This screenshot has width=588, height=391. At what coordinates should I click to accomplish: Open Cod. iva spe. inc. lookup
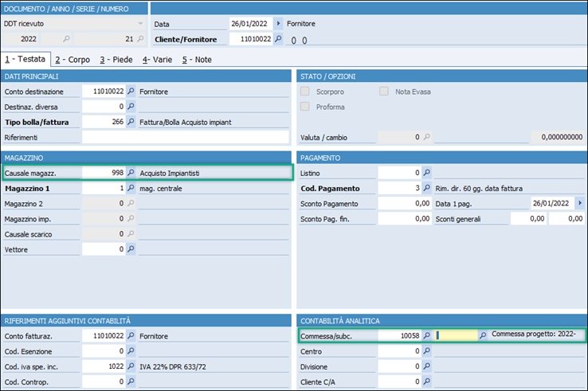[131, 366]
